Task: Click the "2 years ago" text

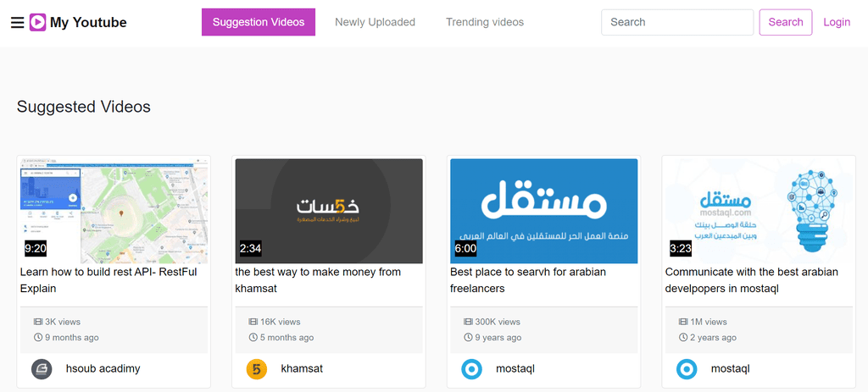Action: pos(713,337)
